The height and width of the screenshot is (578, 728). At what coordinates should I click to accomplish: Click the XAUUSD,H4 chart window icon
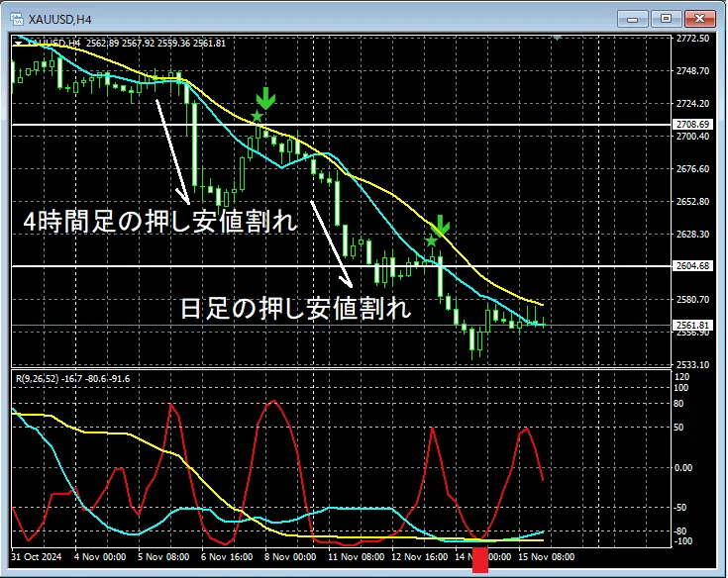point(17,19)
